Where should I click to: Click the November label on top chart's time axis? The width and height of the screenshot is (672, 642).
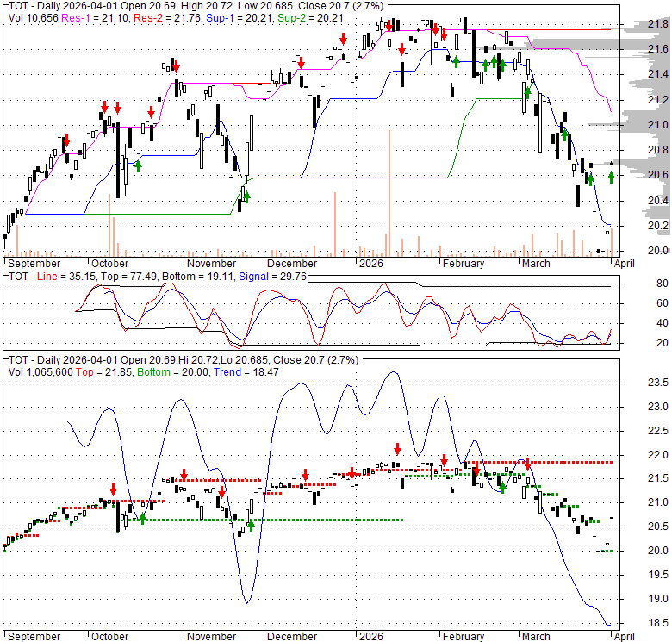[211, 264]
